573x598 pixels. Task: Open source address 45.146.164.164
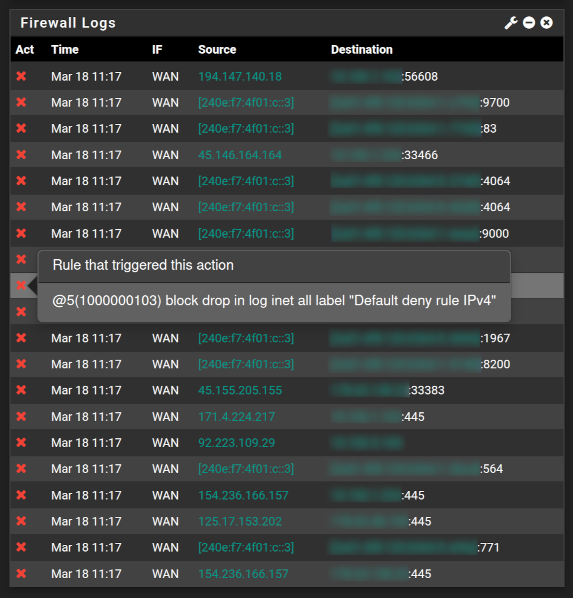(240, 155)
